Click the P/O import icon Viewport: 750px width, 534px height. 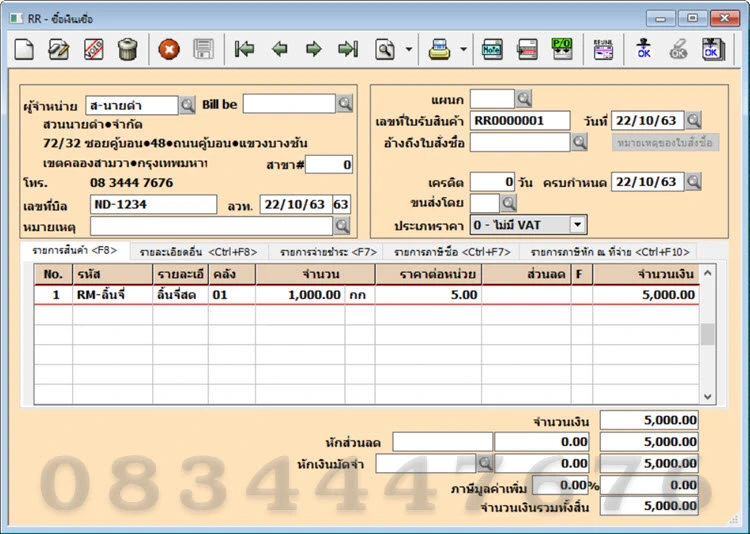coord(562,49)
